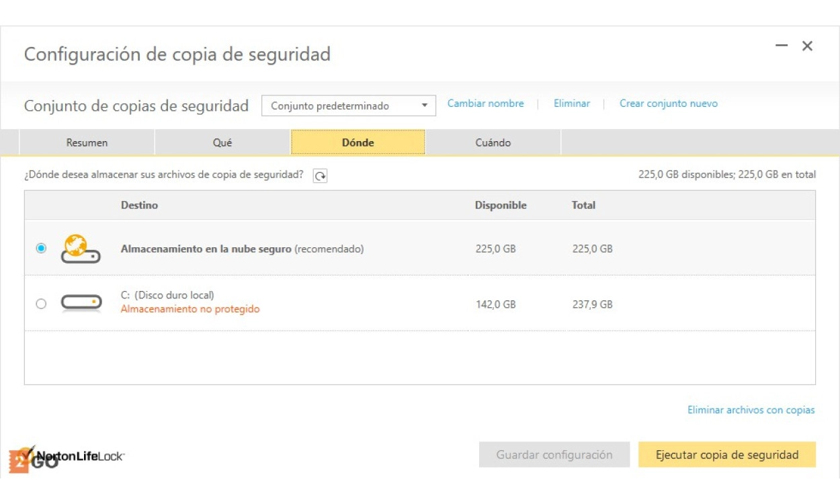Click the Guardar configuración button
840x504 pixels.
(554, 455)
